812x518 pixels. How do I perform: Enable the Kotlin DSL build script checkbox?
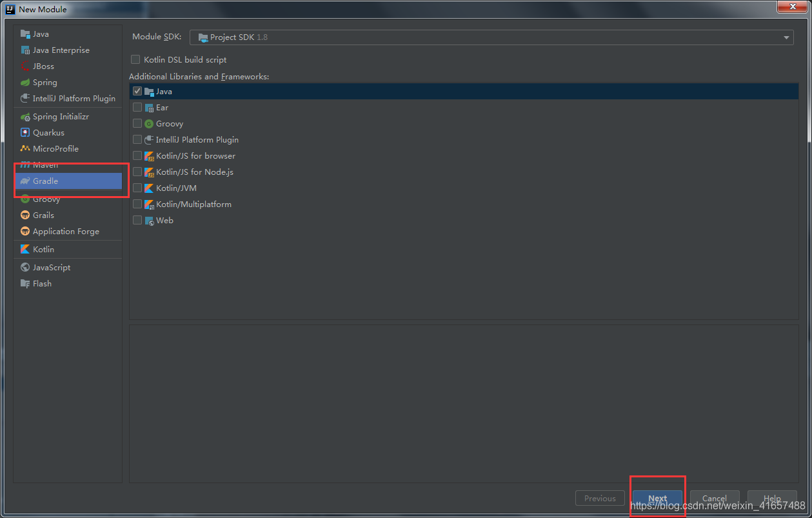tap(135, 59)
